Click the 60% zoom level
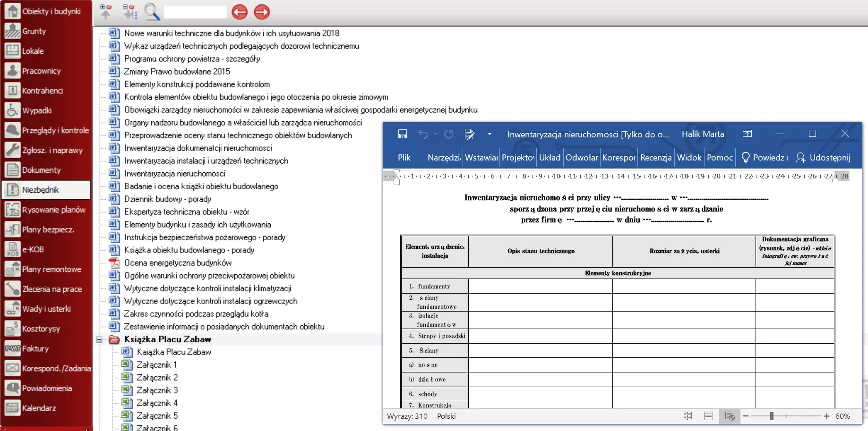 pos(842,416)
